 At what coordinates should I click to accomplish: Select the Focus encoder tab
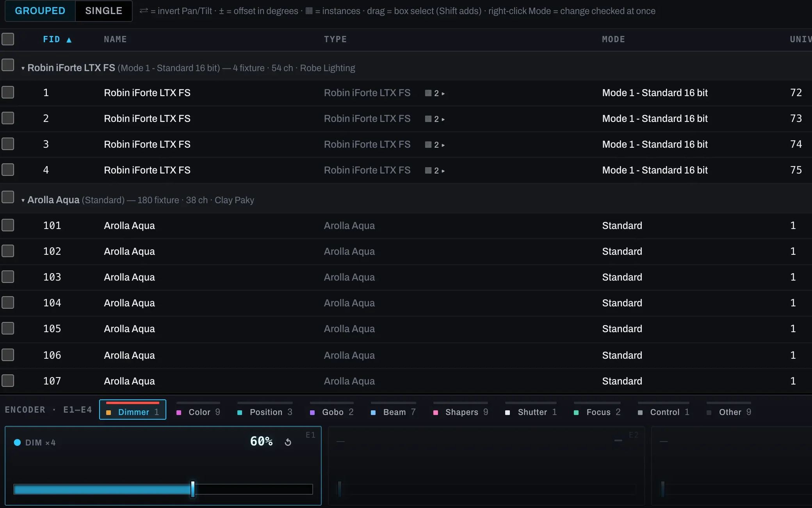click(x=598, y=410)
